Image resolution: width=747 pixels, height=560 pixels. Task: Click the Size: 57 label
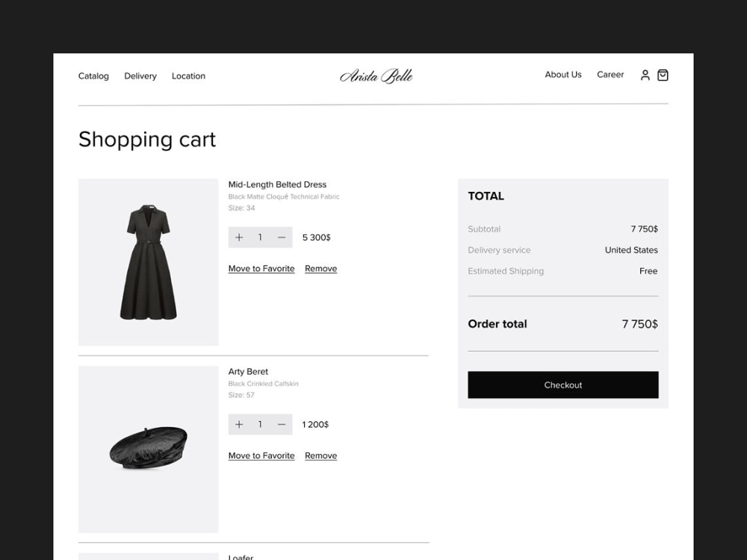click(x=241, y=395)
